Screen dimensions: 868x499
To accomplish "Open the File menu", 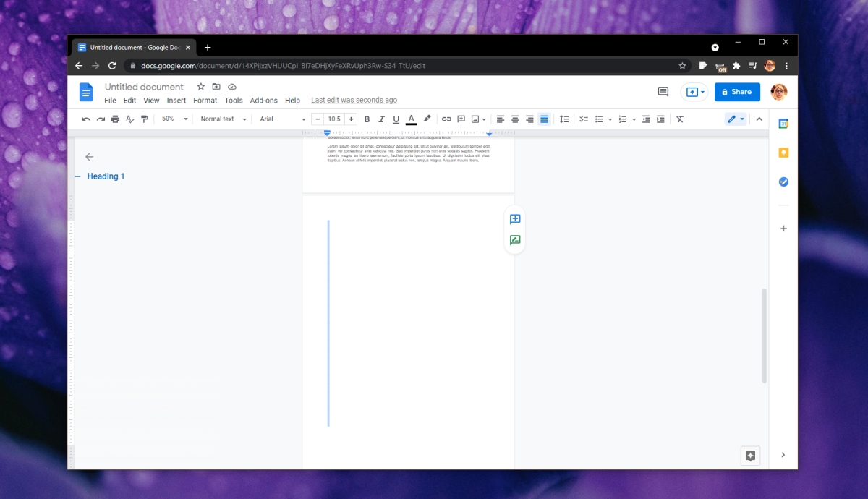I will pos(110,101).
